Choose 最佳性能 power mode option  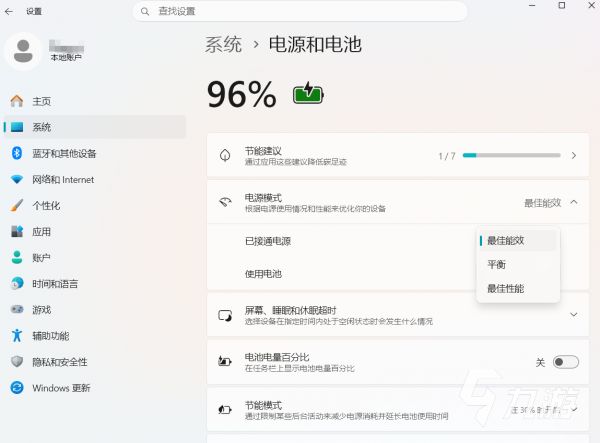[518, 288]
